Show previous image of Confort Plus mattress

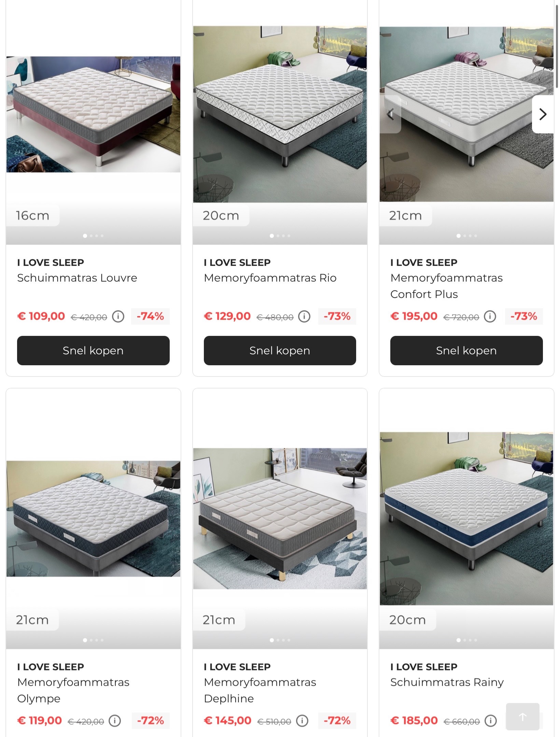390,114
